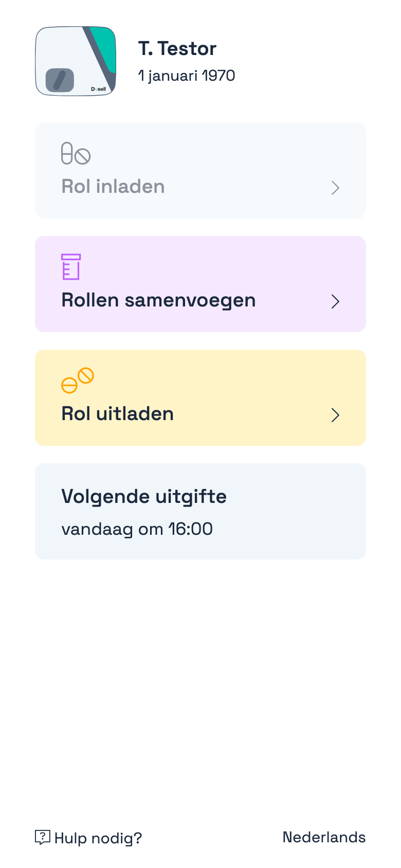Screen dimensions: 401x868
Task: Expand the Rol inladen option via its chevron
Action: click(336, 188)
